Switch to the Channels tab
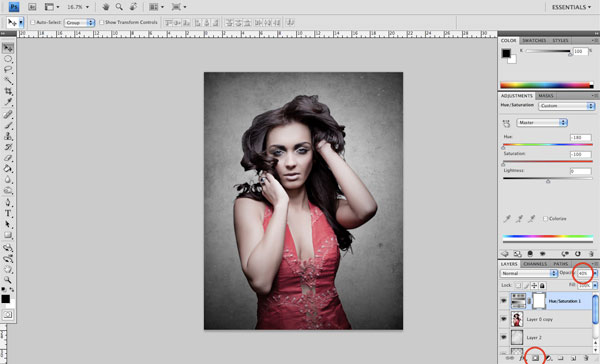Image resolution: width=600 pixels, height=364 pixels. coord(535,264)
